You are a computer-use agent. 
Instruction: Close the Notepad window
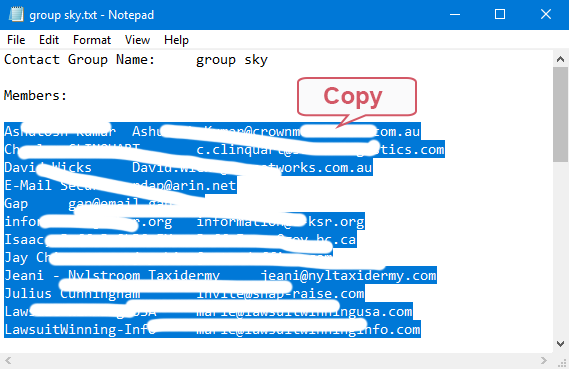coord(545,15)
